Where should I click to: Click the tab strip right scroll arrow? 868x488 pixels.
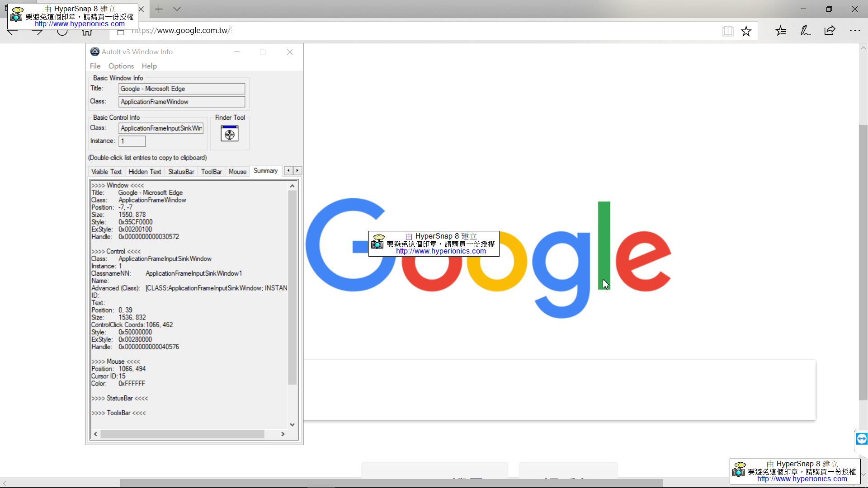point(297,171)
